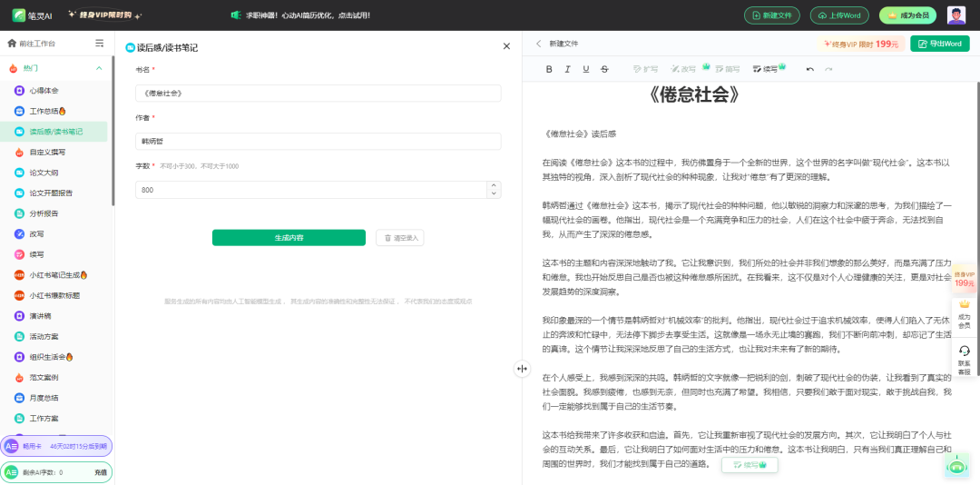Click the panel splitter handle icon
The image size is (980, 485).
click(523, 369)
